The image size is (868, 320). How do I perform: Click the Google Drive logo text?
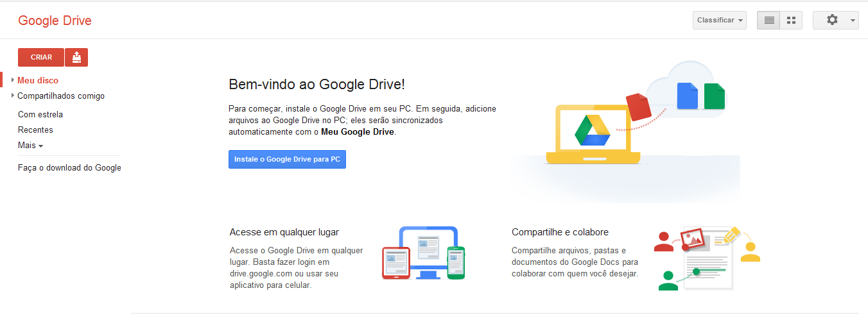pyautogui.click(x=55, y=21)
